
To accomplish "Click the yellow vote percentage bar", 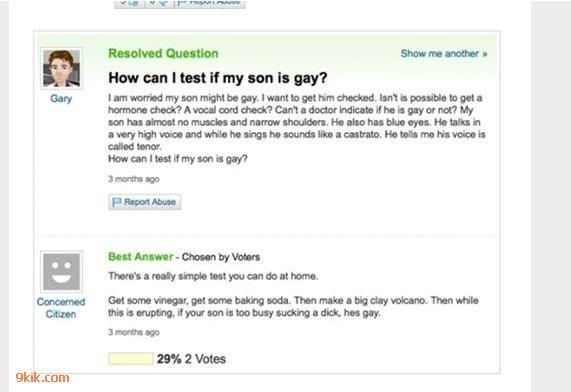I will (131, 359).
